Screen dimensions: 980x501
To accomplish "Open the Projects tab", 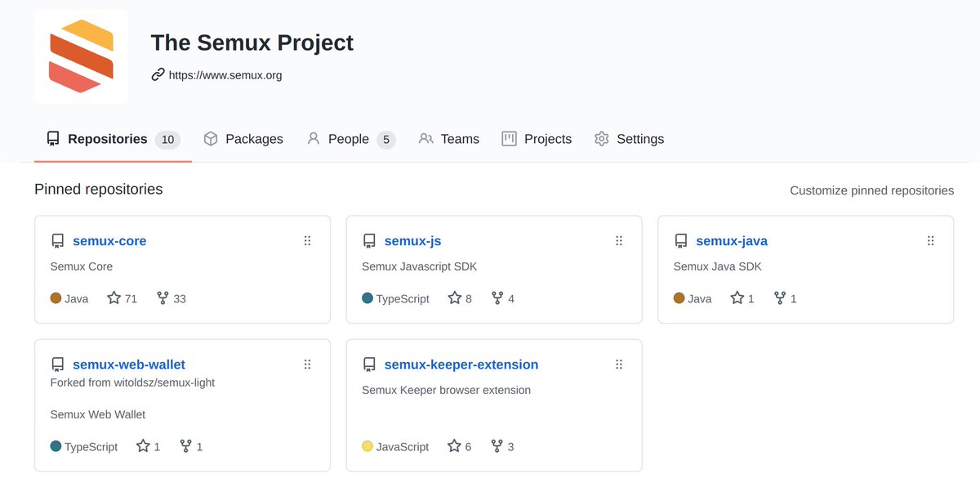I will pyautogui.click(x=537, y=139).
